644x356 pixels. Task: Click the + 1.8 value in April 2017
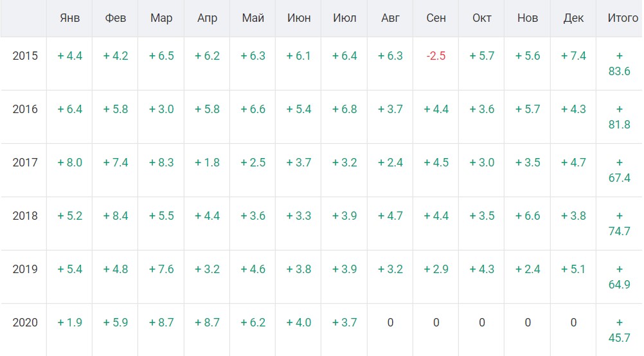pyautogui.click(x=207, y=163)
